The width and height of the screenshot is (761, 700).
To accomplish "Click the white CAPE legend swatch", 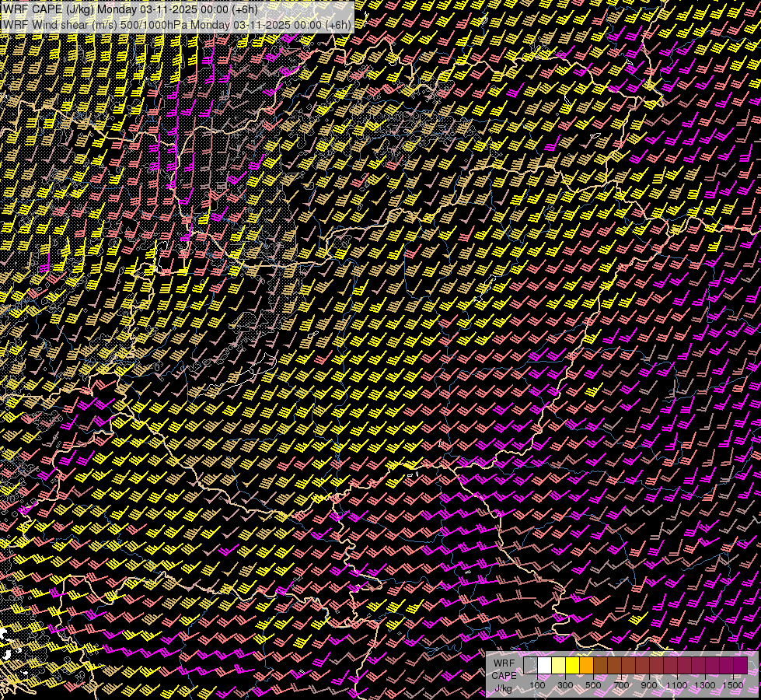I will point(545,666).
